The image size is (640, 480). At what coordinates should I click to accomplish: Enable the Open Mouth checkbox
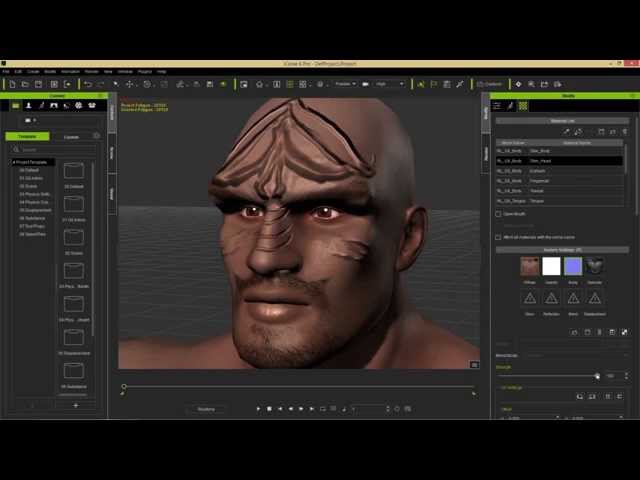tap(498, 214)
